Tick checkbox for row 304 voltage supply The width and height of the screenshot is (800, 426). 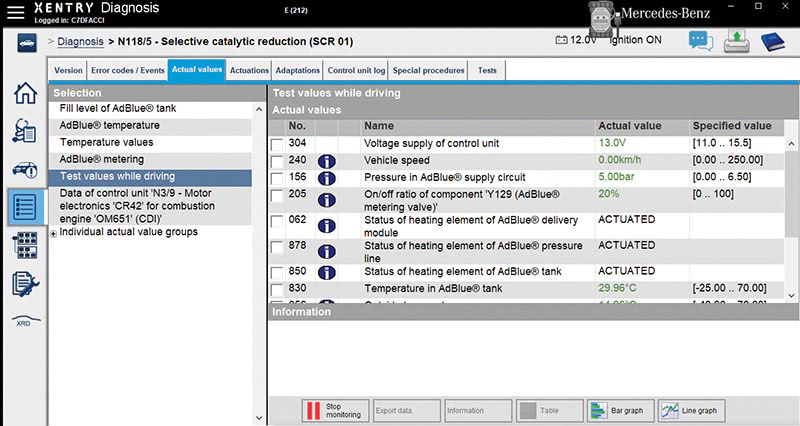(277, 145)
